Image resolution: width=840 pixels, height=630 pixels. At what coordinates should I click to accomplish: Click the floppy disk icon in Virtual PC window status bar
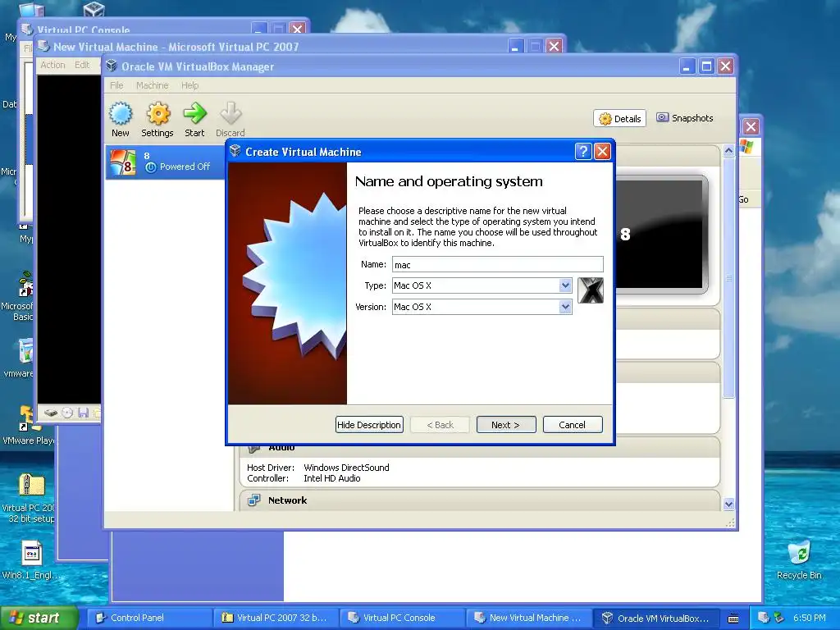(83, 413)
